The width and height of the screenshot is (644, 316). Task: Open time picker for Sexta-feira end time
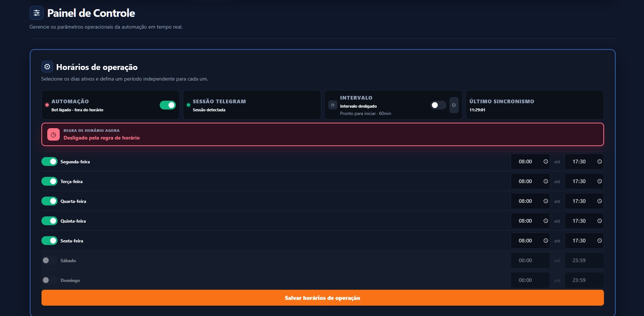599,241
